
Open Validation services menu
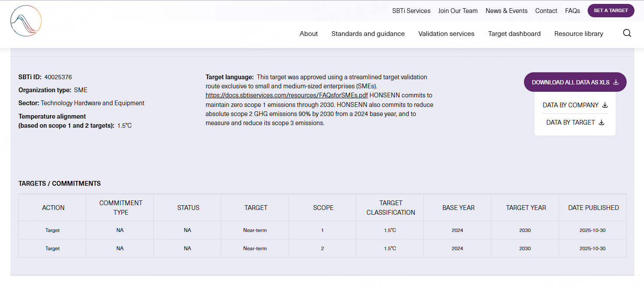click(446, 34)
